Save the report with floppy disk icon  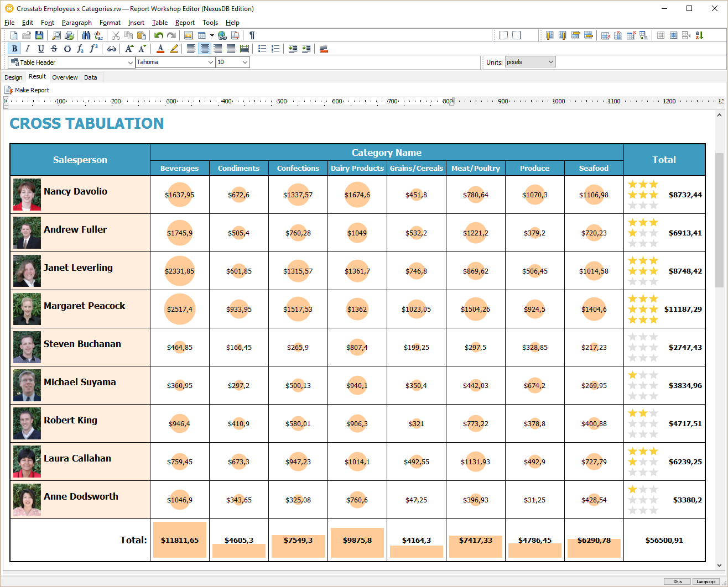(x=39, y=35)
